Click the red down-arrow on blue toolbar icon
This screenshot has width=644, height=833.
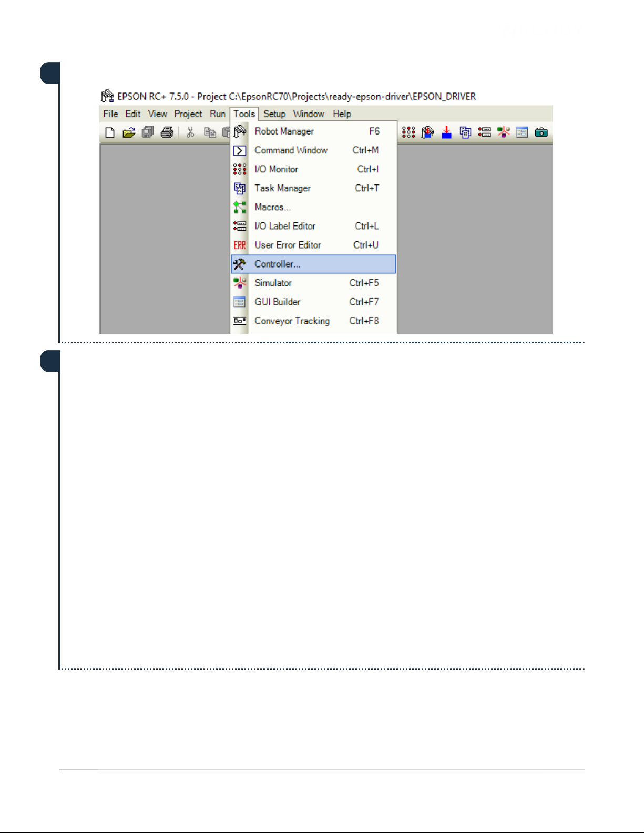click(x=446, y=132)
